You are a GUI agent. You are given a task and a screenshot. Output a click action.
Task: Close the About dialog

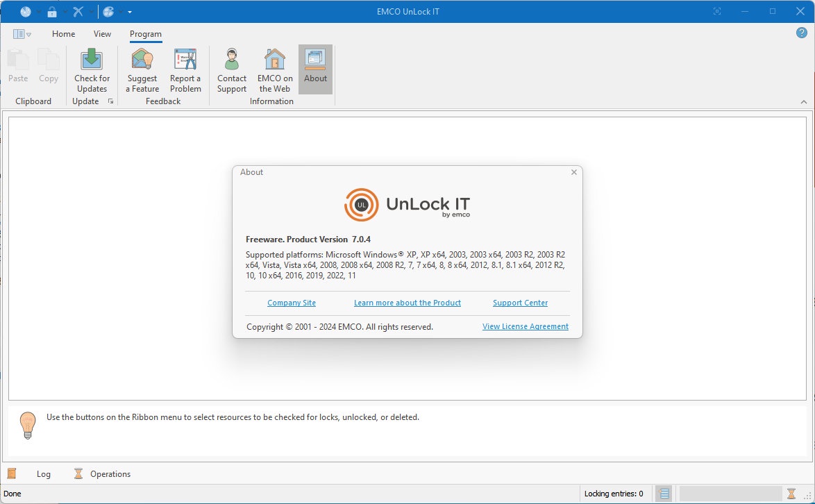[x=574, y=172]
